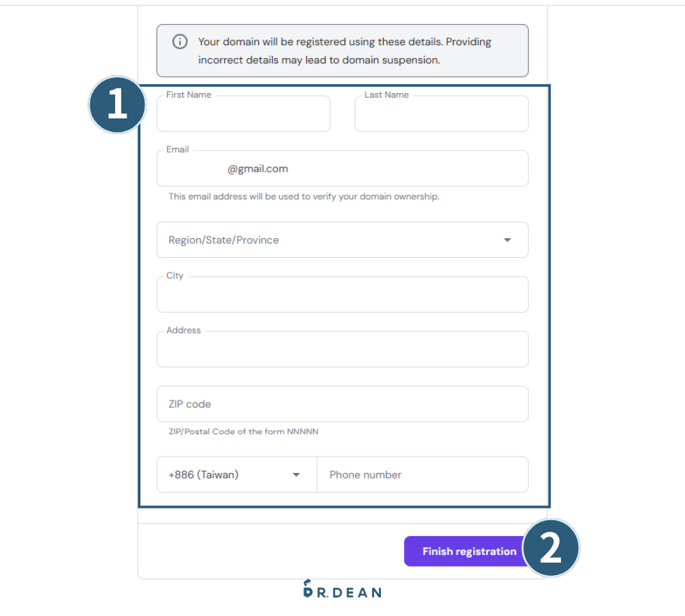Click the info icon in the notice banner

click(x=179, y=42)
